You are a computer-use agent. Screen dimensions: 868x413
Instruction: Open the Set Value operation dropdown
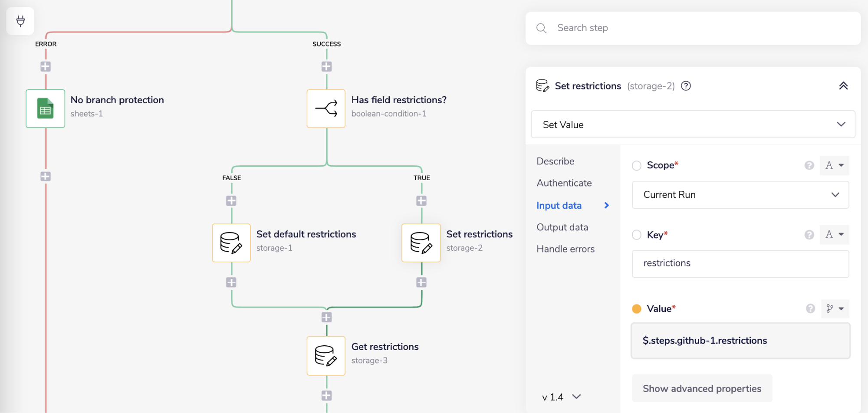click(693, 125)
